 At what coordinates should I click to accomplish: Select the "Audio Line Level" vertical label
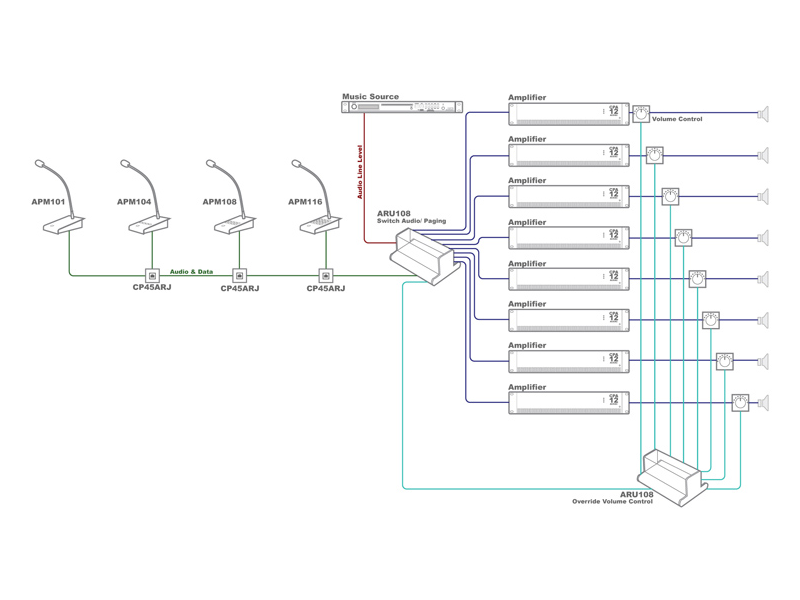(360, 168)
